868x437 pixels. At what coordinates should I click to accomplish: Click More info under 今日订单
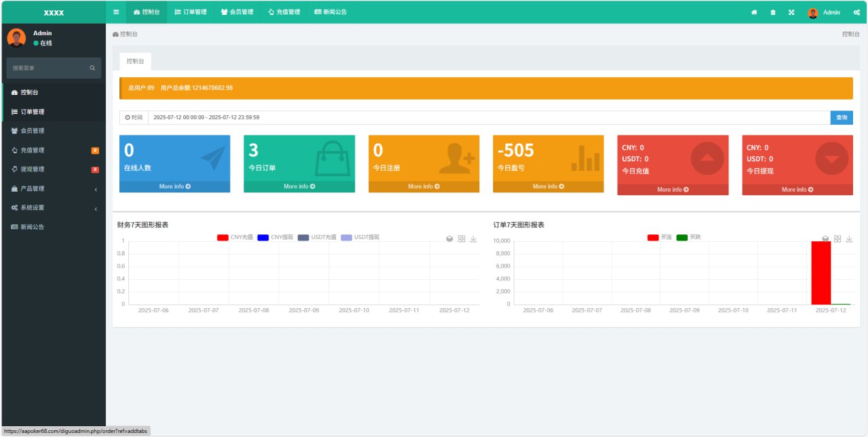click(299, 186)
